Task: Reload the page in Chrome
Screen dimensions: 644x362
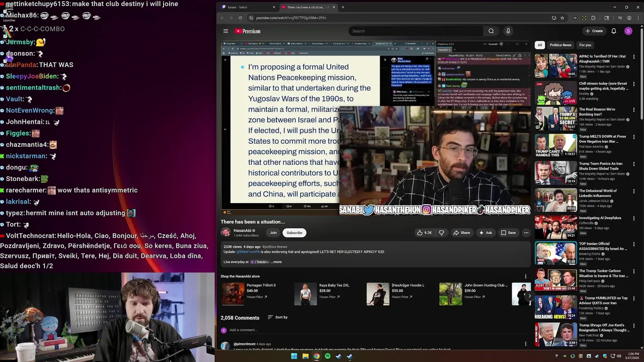Action: pos(240,18)
